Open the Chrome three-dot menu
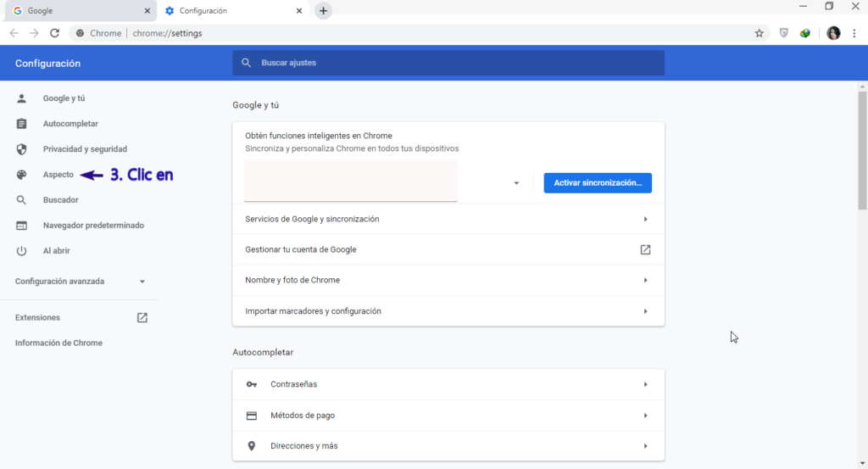868x469 pixels. click(x=854, y=33)
